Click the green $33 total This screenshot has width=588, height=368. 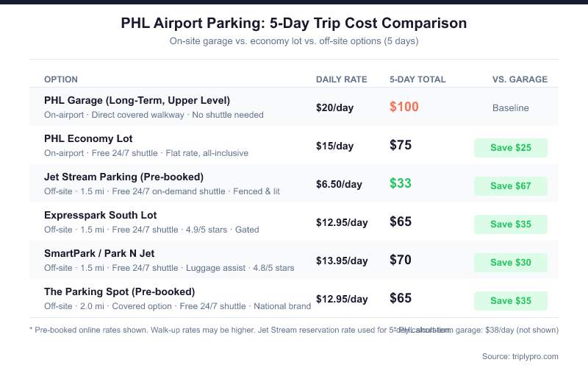(401, 184)
